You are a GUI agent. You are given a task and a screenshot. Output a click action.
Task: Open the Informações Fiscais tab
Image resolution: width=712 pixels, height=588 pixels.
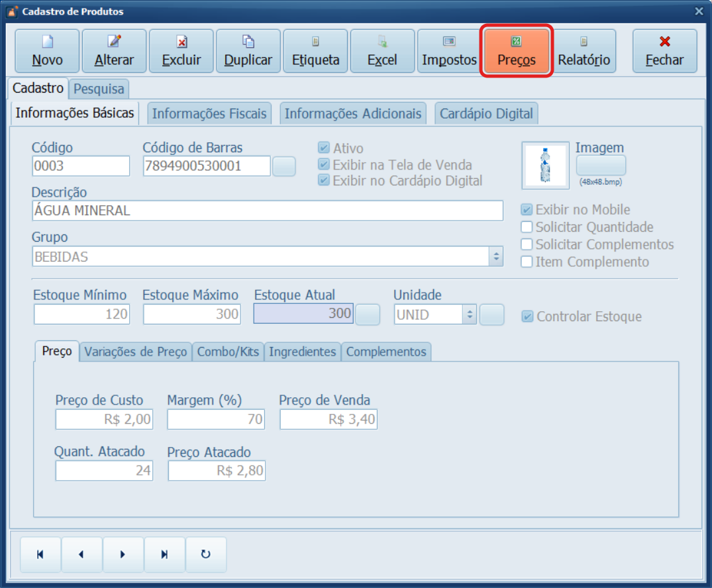tap(209, 114)
